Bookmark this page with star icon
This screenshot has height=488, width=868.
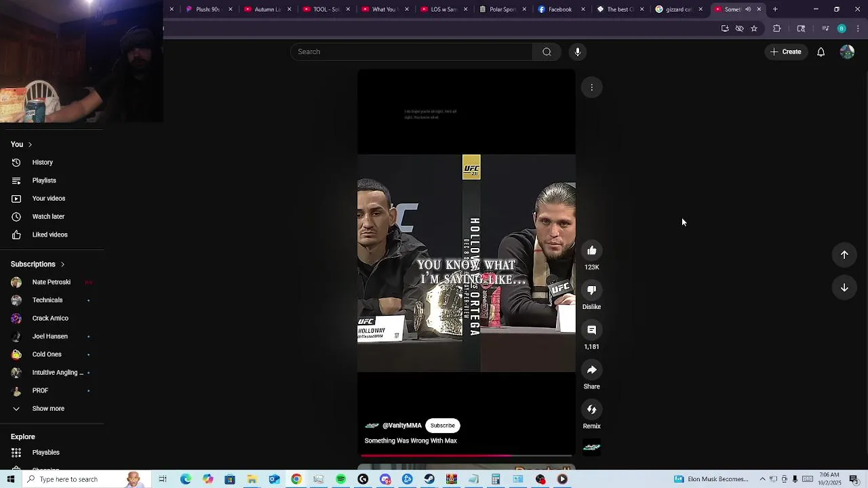[x=754, y=28]
